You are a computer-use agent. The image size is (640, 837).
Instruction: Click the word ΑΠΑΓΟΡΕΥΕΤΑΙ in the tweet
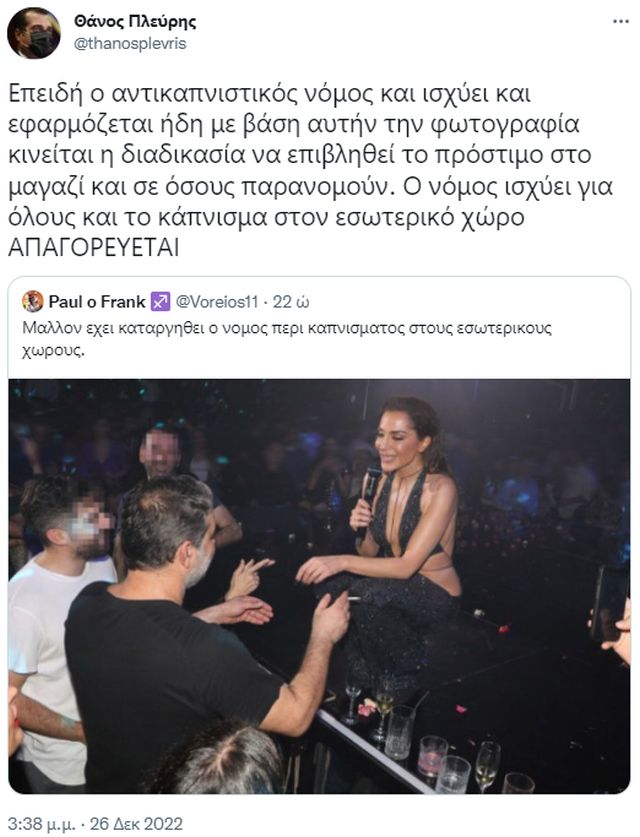coord(93,248)
